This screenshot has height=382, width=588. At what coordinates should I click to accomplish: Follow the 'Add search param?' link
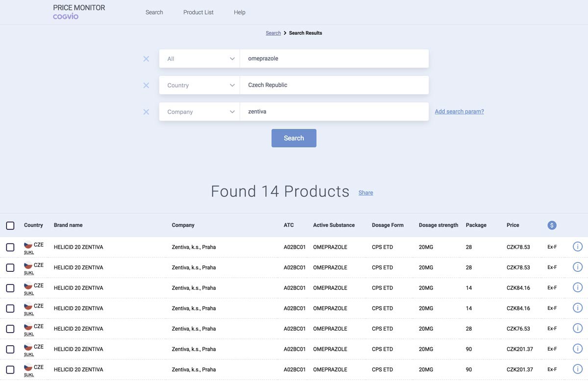(459, 112)
